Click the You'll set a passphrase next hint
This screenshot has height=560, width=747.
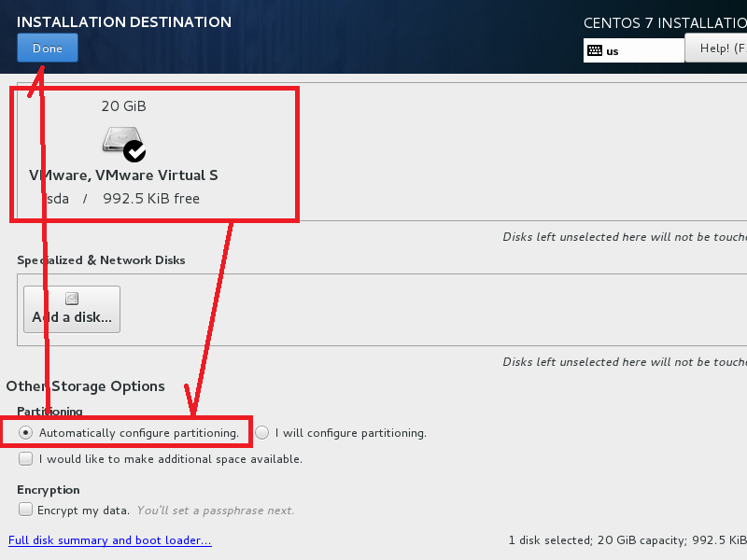(x=216, y=510)
